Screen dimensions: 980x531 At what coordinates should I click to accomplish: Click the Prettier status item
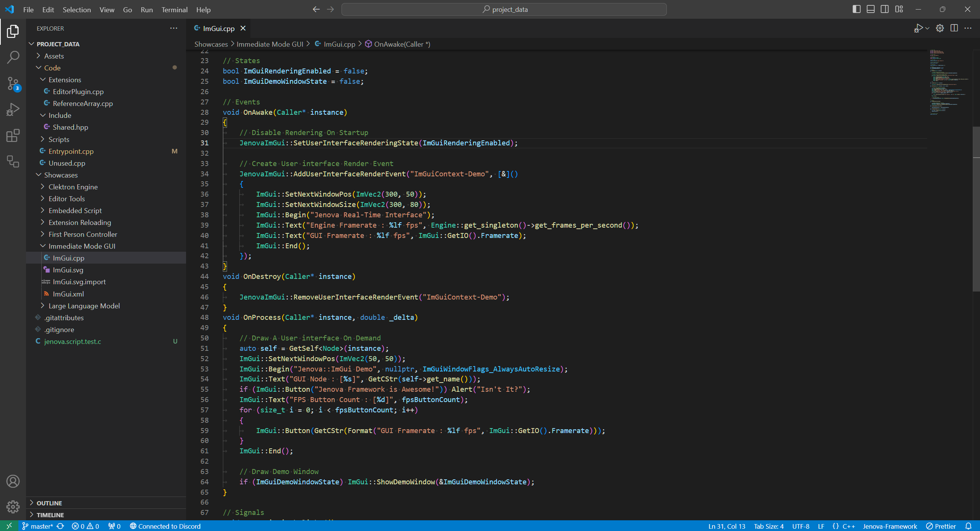(x=941, y=526)
